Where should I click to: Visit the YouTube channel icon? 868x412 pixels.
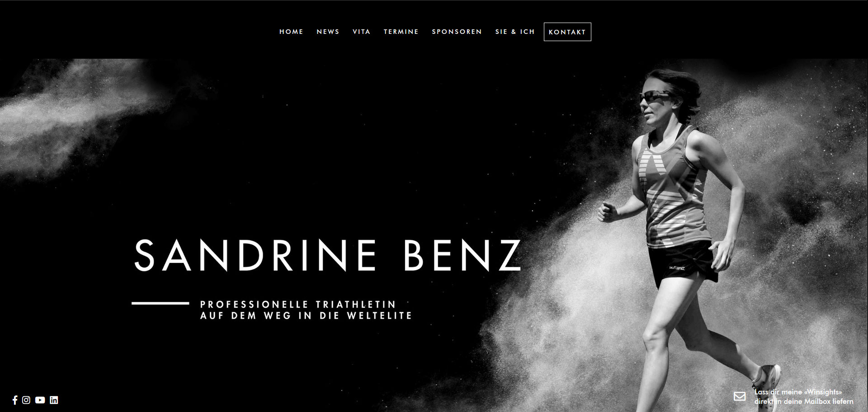40,400
